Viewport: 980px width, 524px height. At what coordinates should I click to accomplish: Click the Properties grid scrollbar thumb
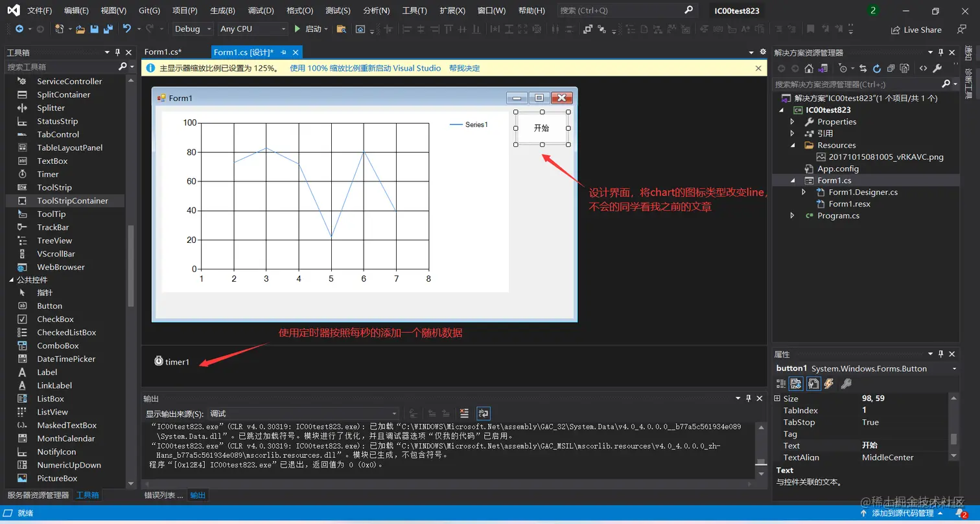954,439
